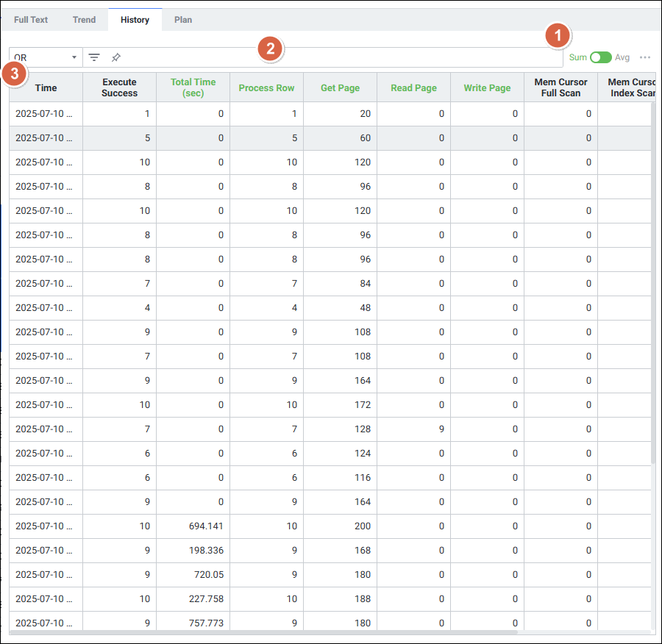
Task: Expand the OR operator dropdown
Action: pyautogui.click(x=46, y=57)
